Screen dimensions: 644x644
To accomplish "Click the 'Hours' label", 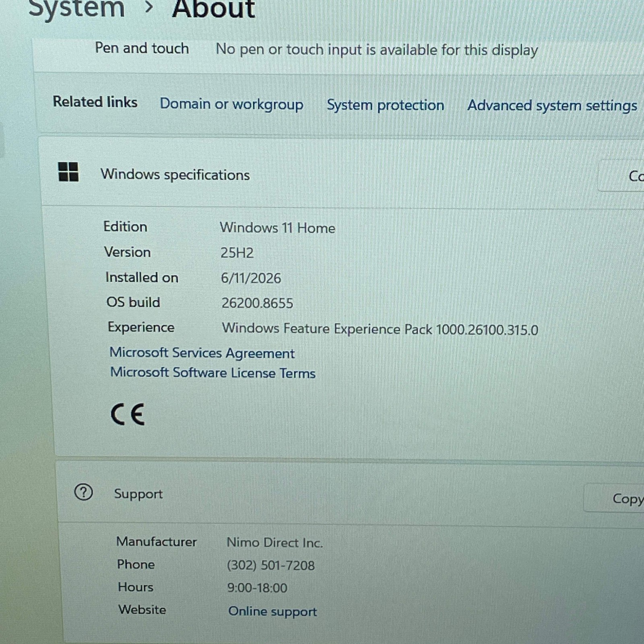I will pos(136,587).
